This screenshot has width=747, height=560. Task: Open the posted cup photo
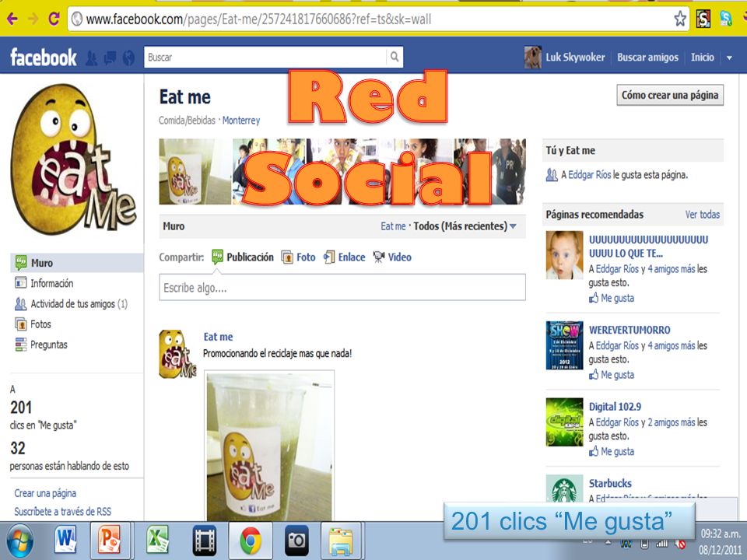270,446
